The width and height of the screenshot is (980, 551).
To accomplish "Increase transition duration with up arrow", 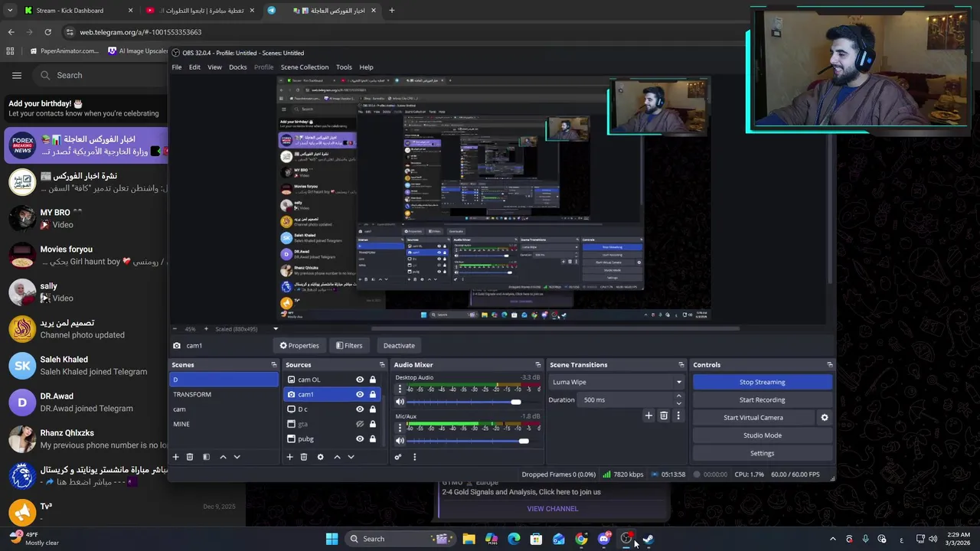I will point(678,396).
